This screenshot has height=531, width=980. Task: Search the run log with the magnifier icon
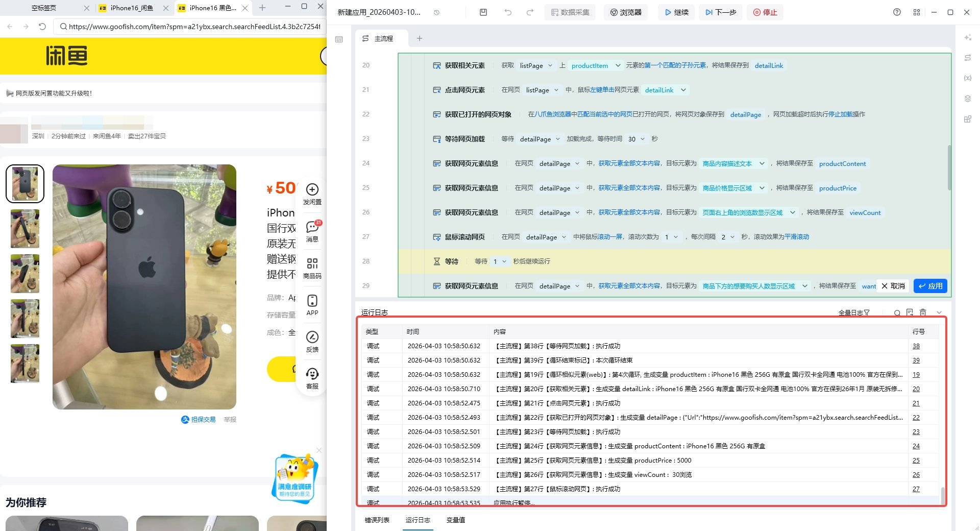pyautogui.click(x=897, y=313)
